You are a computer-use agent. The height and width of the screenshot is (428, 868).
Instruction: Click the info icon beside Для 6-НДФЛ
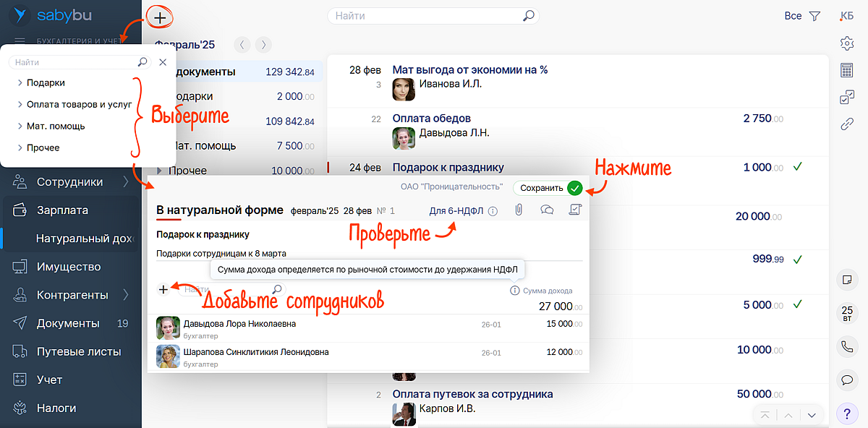tap(493, 211)
